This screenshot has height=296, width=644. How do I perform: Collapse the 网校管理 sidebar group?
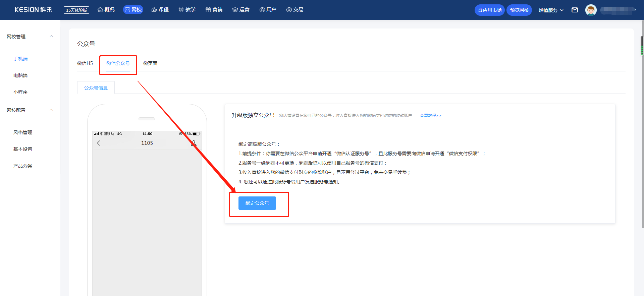click(51, 36)
